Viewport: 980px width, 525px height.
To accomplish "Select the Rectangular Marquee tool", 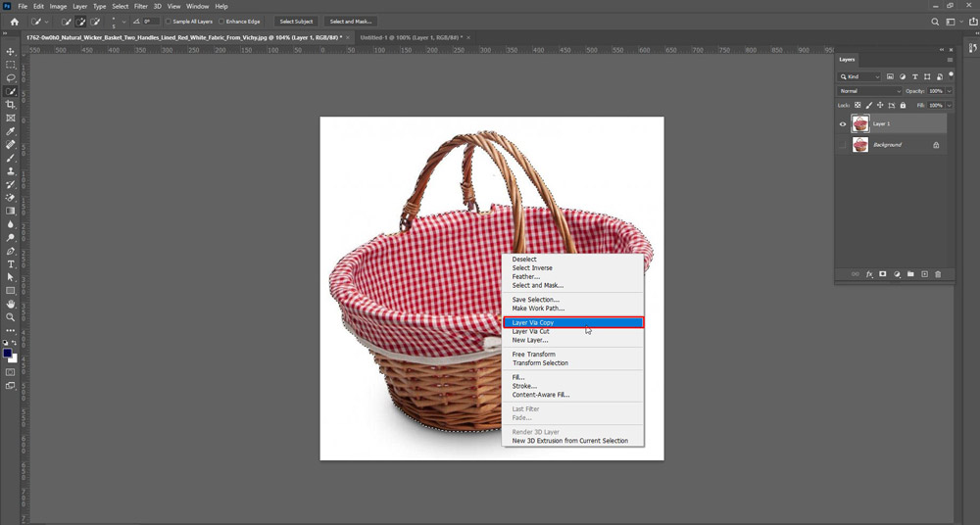I will coord(11,65).
